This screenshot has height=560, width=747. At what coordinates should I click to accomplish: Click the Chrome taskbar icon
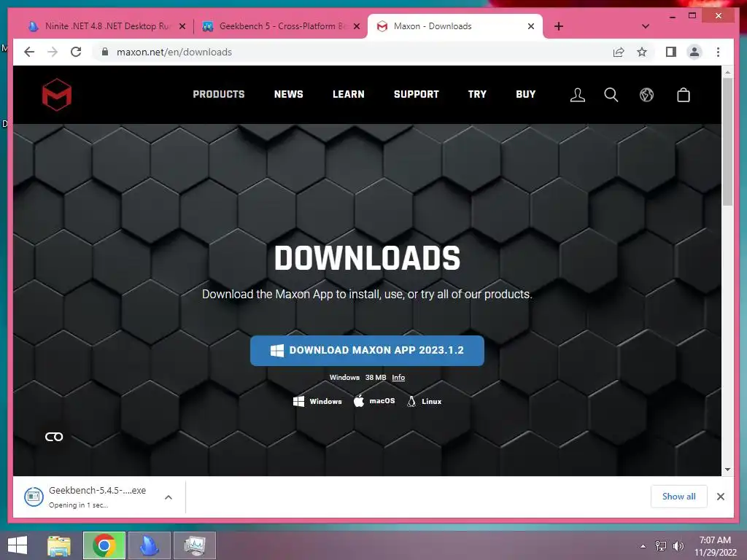click(104, 545)
